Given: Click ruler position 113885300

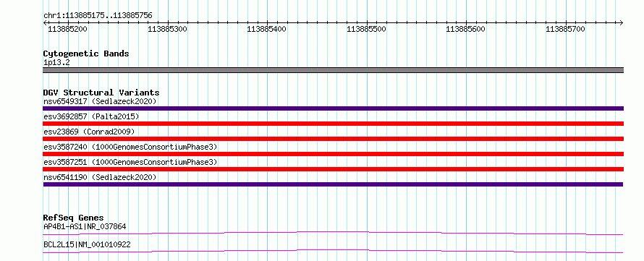Looking at the screenshot, I should pos(167,29).
